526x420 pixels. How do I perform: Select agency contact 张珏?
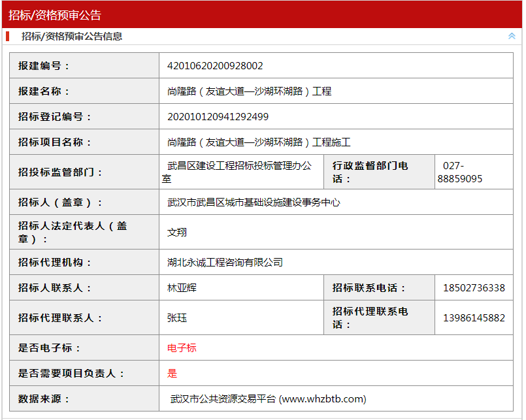(x=177, y=317)
